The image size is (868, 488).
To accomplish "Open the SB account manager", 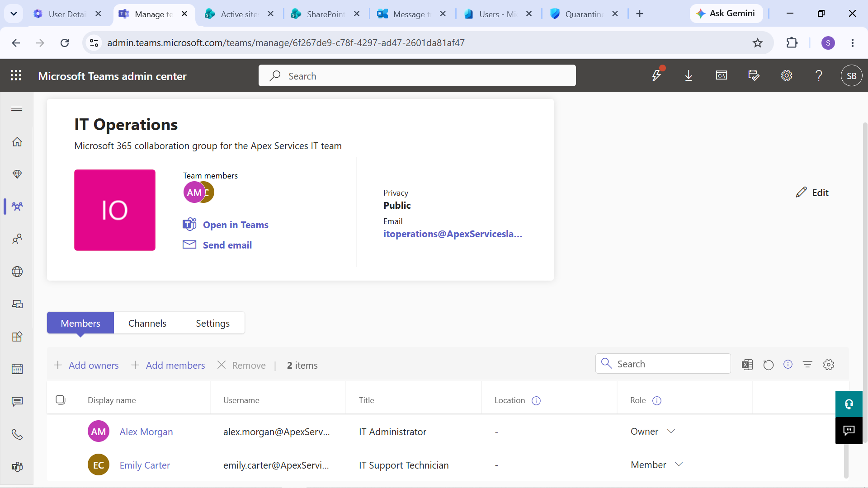I will click(851, 76).
